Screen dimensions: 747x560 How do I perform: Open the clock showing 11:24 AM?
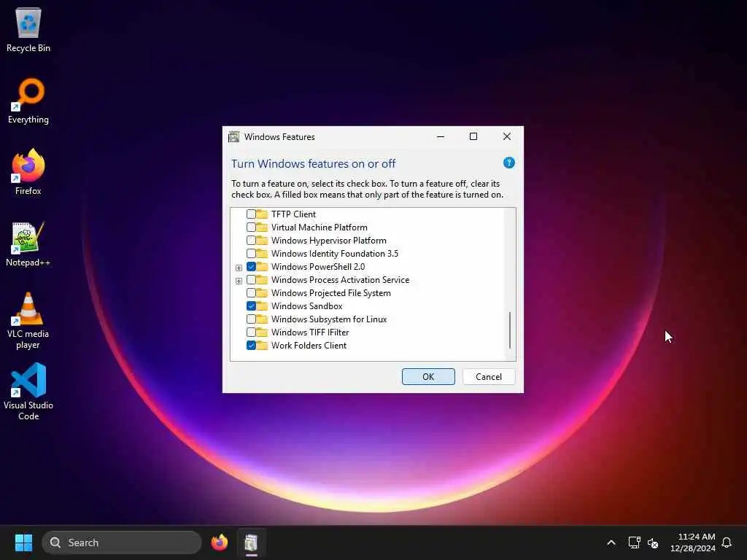(693, 542)
